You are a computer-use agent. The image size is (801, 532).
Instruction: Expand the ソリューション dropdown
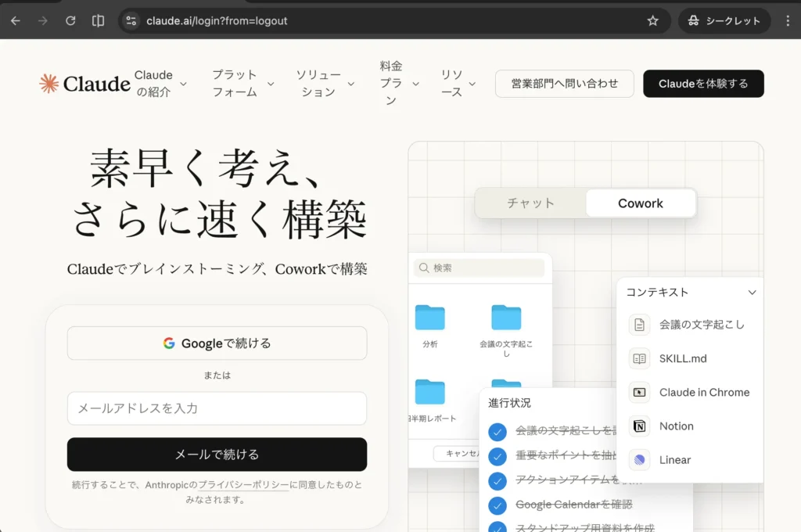point(320,83)
